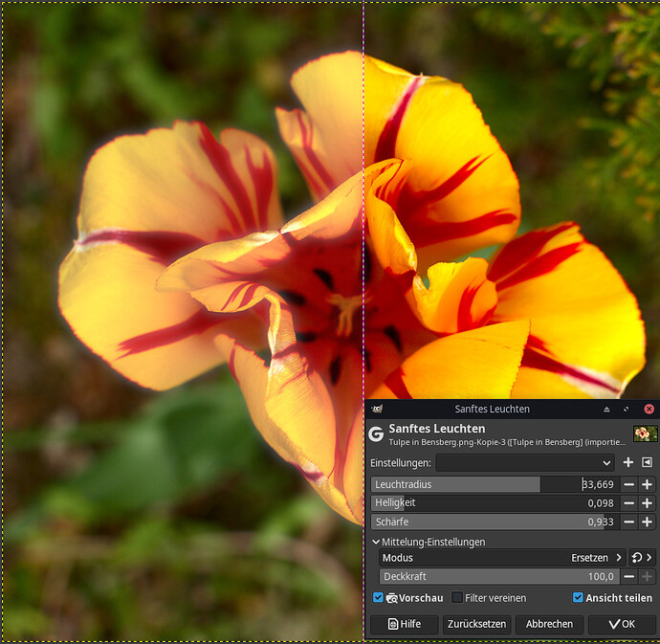Viewport: 660px width, 644px height.
Task: Open the Einstellungen presets dropdown
Action: coord(525,463)
